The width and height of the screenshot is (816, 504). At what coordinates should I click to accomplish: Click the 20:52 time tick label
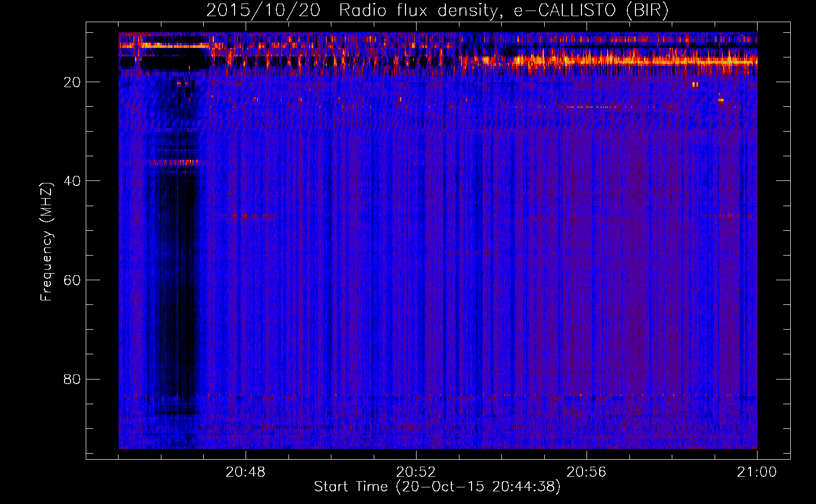click(x=416, y=472)
